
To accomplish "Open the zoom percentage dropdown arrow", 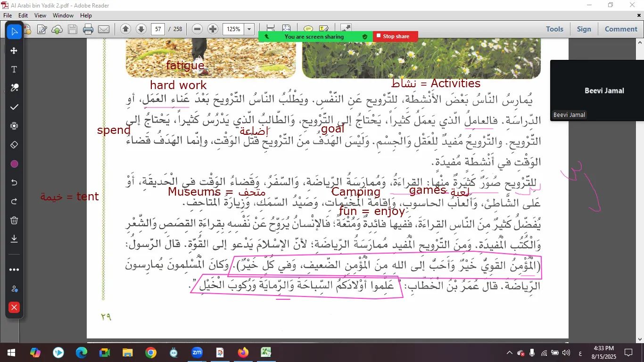I will 249,29.
